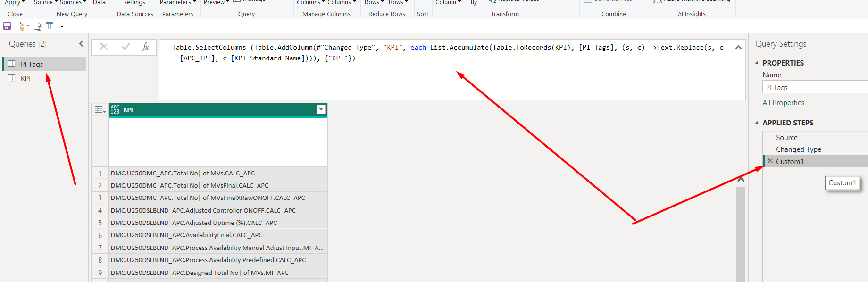
Task: Click ABC123 data type icon on KPI column
Action: (115, 109)
